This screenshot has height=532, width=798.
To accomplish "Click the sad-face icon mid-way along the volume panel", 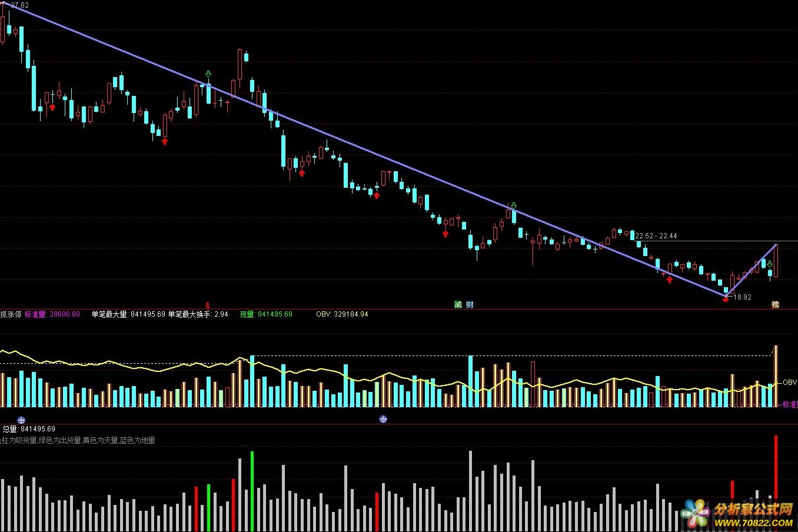I will point(383,420).
